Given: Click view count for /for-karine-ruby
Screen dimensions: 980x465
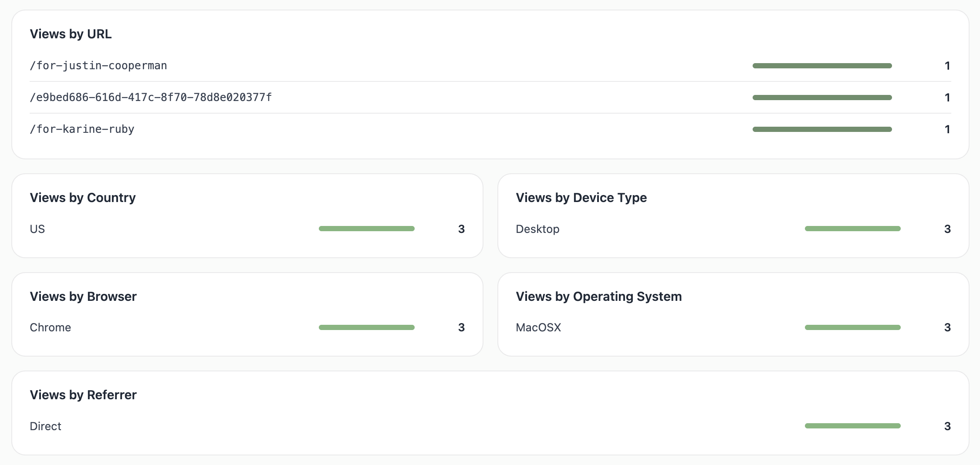Looking at the screenshot, I should (947, 129).
